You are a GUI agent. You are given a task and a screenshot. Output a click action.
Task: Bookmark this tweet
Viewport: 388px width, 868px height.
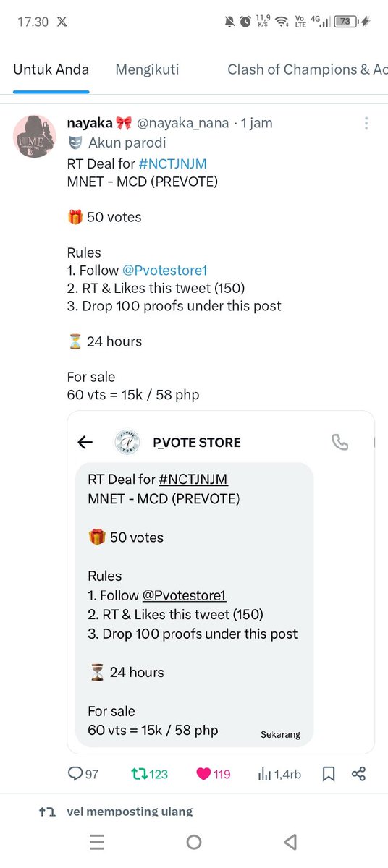329,774
